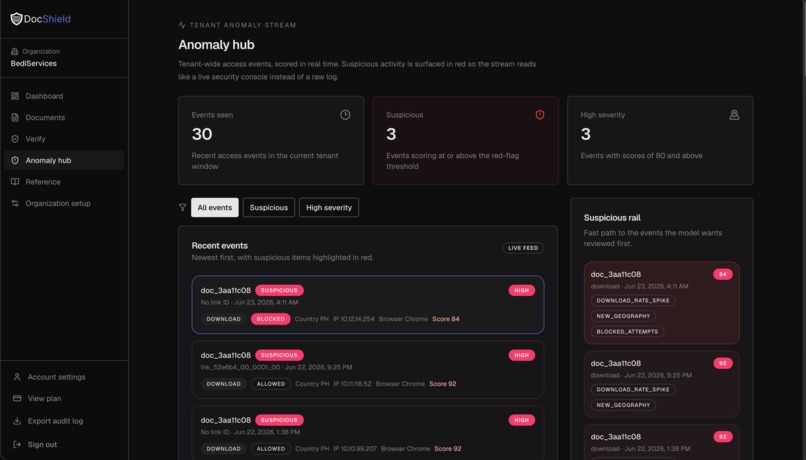Image resolution: width=806 pixels, height=460 pixels.
Task: Click the View plan card icon
Action: pyautogui.click(x=17, y=398)
